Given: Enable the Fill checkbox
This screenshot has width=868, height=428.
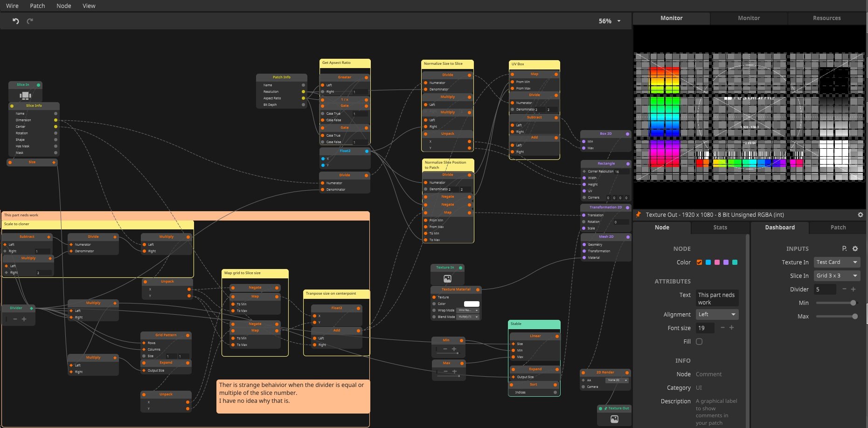Looking at the screenshot, I should coord(699,341).
